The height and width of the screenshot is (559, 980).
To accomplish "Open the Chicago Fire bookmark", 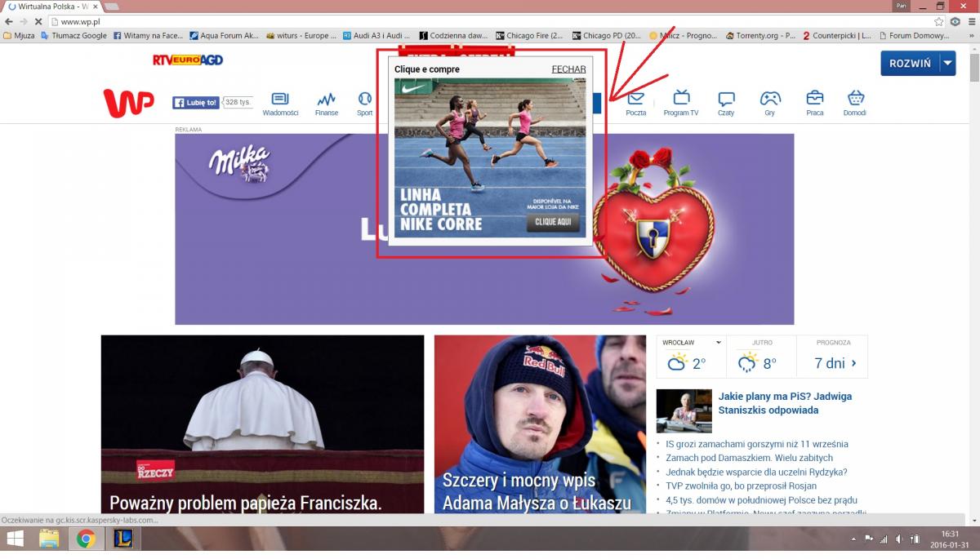I will point(530,36).
